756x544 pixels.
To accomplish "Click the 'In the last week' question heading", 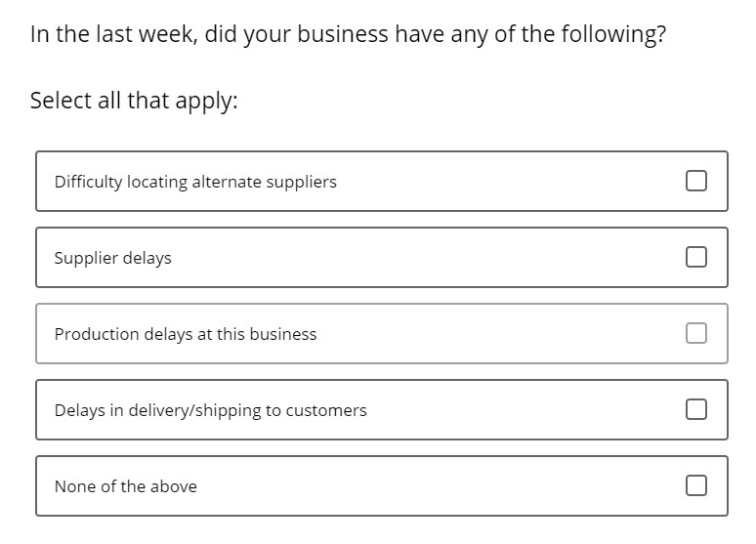I will tap(348, 35).
